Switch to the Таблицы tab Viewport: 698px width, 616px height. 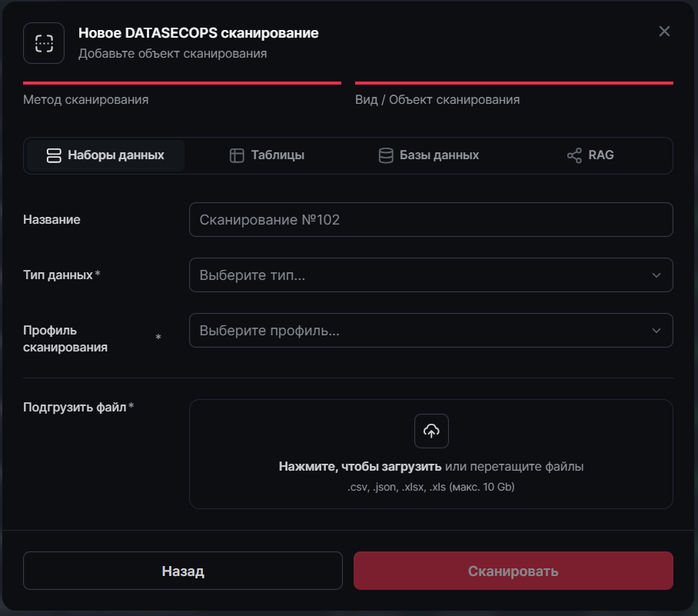(267, 155)
